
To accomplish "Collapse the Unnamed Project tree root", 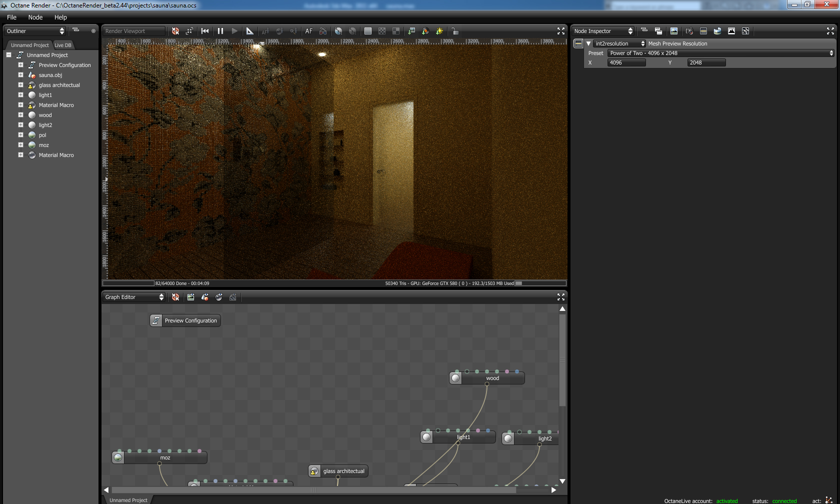I will coord(9,55).
